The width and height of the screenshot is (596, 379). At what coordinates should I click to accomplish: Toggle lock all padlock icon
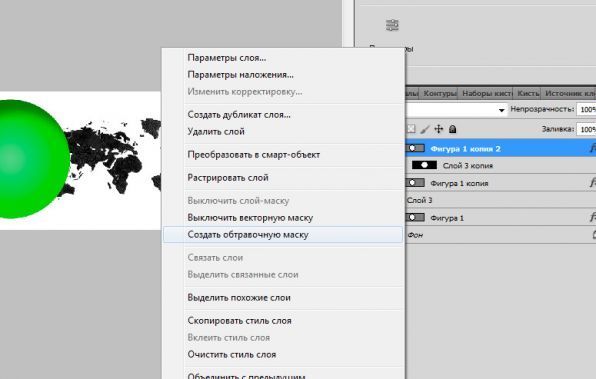tap(452, 129)
